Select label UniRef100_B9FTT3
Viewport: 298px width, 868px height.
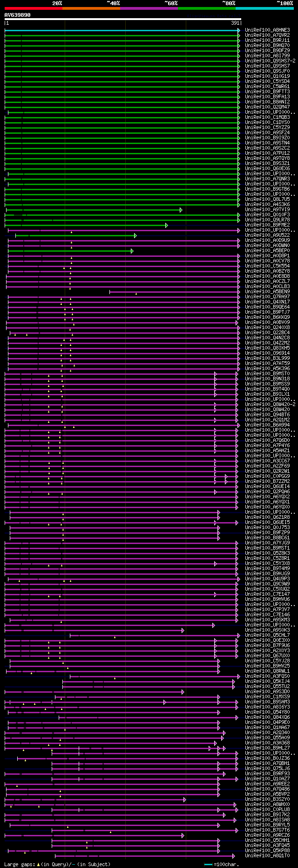tap(267, 92)
